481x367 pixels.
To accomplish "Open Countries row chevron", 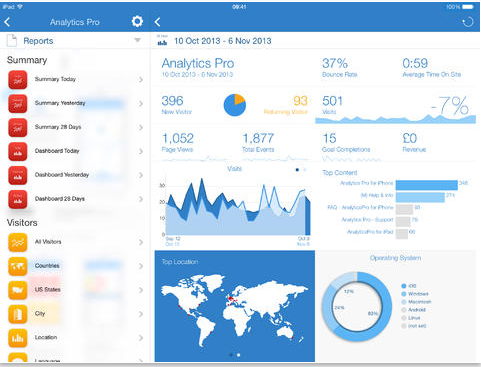I will [x=141, y=266].
